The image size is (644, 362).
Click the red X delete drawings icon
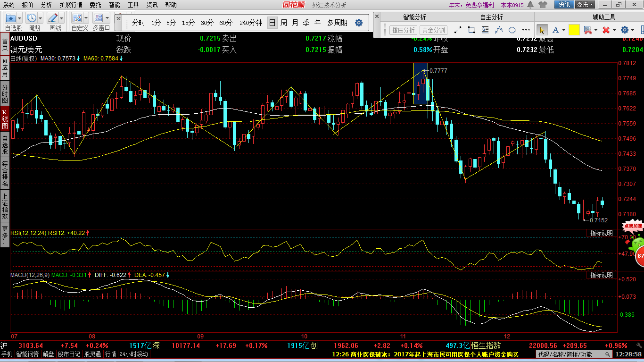pyautogui.click(x=606, y=30)
